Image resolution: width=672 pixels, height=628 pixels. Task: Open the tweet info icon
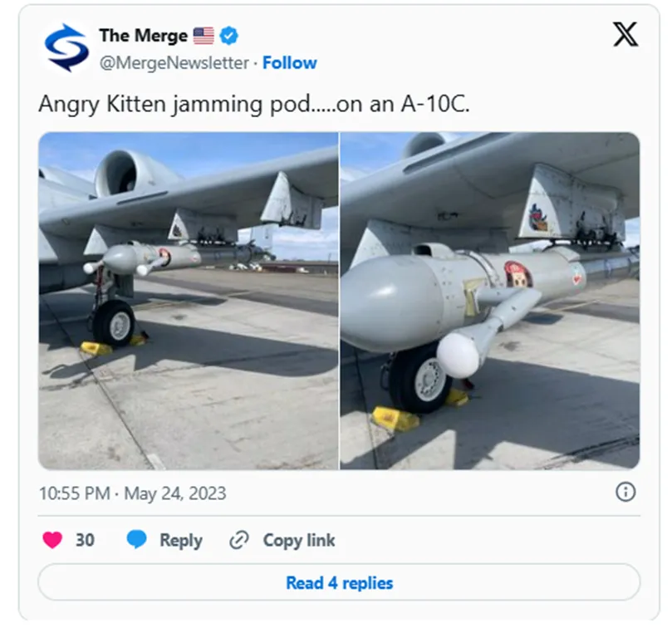click(625, 492)
